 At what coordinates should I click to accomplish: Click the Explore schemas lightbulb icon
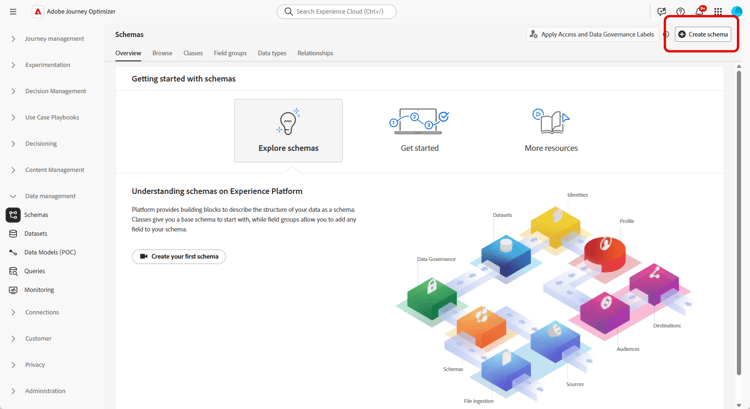pos(288,122)
